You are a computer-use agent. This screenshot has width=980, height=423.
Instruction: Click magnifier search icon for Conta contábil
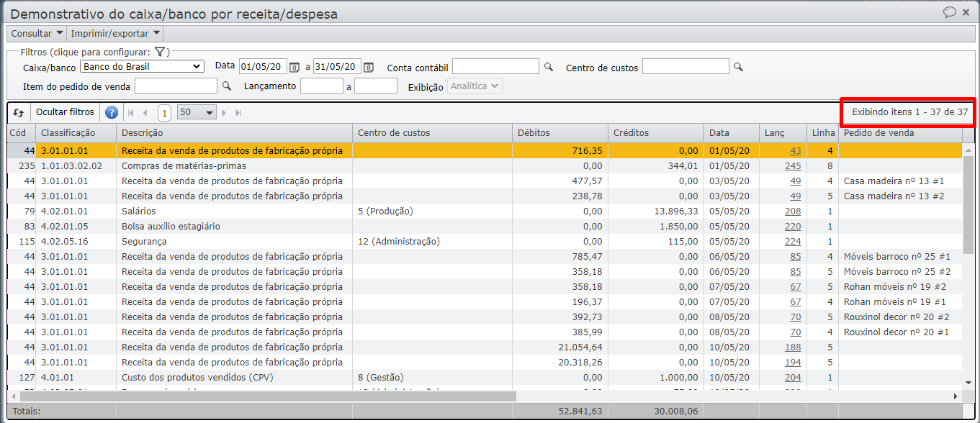(x=549, y=67)
